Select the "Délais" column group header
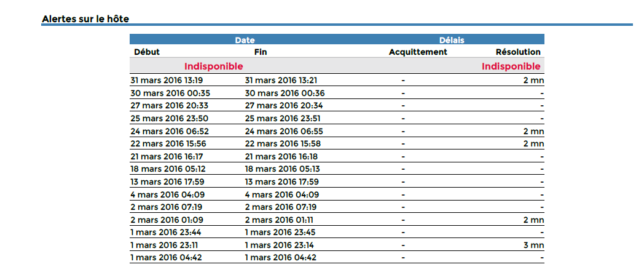 pos(452,40)
